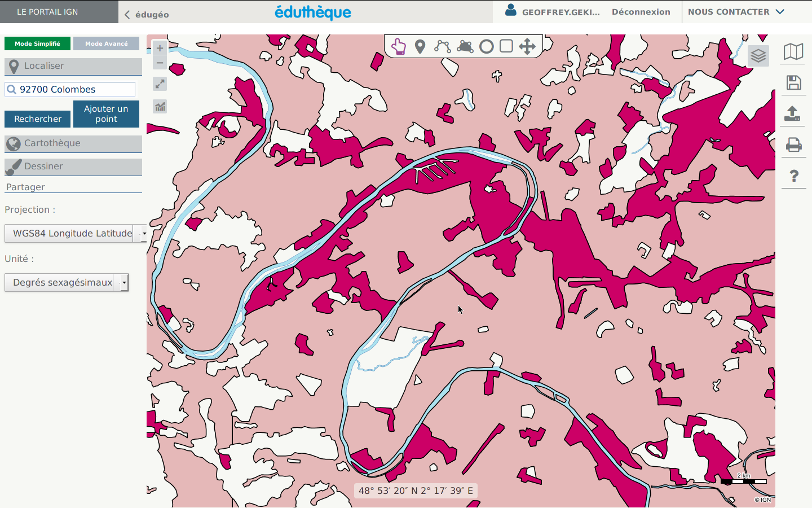The width and height of the screenshot is (812, 508).
Task: Select the pan hand tool
Action: point(399,46)
